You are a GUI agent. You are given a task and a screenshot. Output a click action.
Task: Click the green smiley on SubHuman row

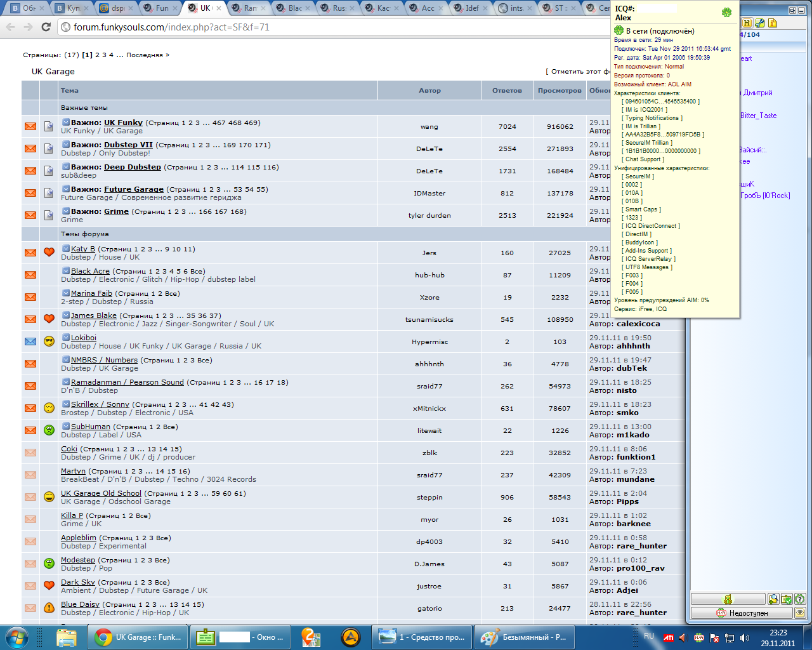point(49,430)
